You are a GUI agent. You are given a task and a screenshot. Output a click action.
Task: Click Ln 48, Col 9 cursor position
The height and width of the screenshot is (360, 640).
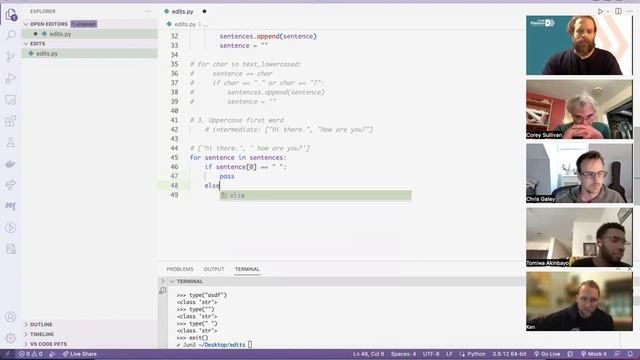coord(368,354)
